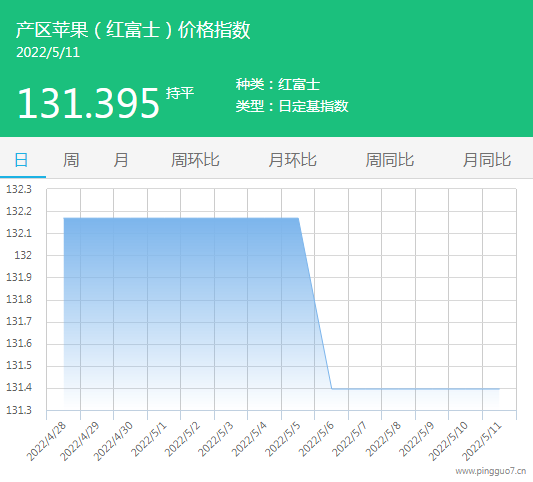The width and height of the screenshot is (533, 482).
Task: Click the 种类：红富士 label
Action: [x=278, y=84]
